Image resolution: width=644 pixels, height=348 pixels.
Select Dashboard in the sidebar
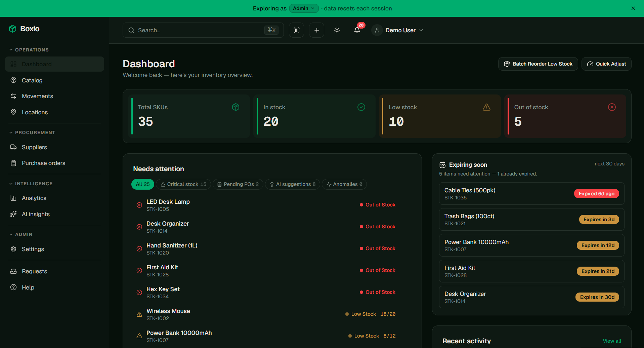pyautogui.click(x=54, y=64)
